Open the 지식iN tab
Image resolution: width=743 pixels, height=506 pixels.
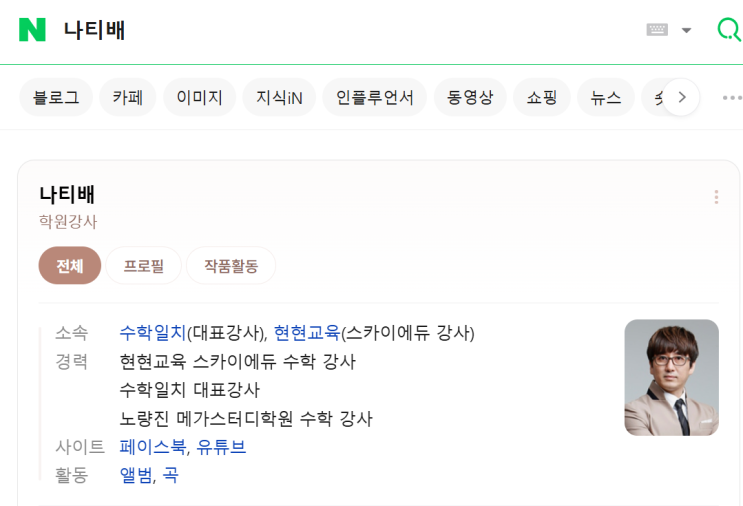279,97
